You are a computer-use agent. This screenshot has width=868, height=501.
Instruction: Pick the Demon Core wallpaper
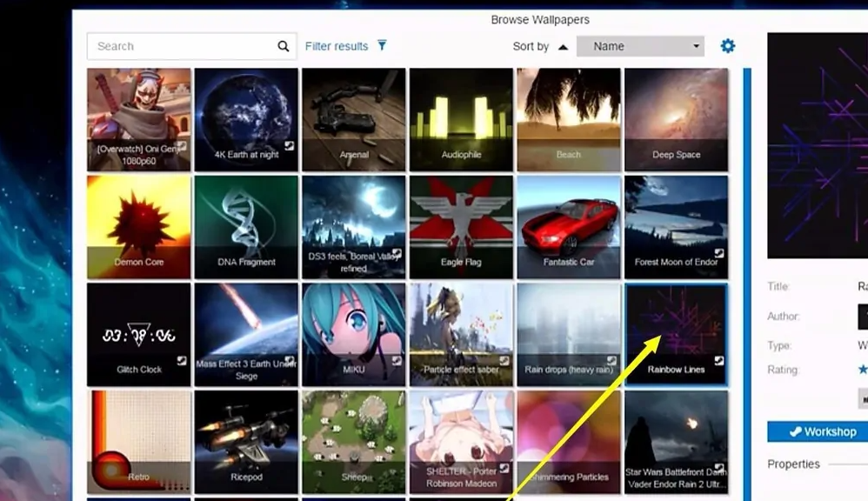139,226
